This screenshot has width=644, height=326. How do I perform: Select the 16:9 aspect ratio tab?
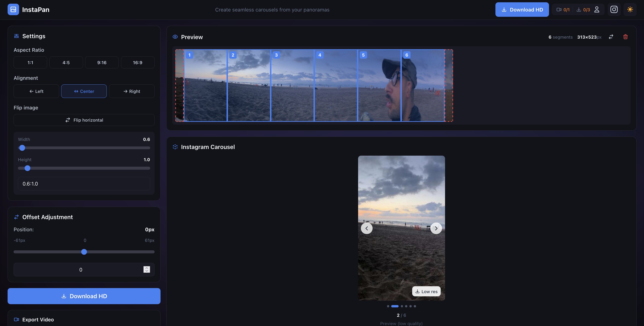click(138, 63)
